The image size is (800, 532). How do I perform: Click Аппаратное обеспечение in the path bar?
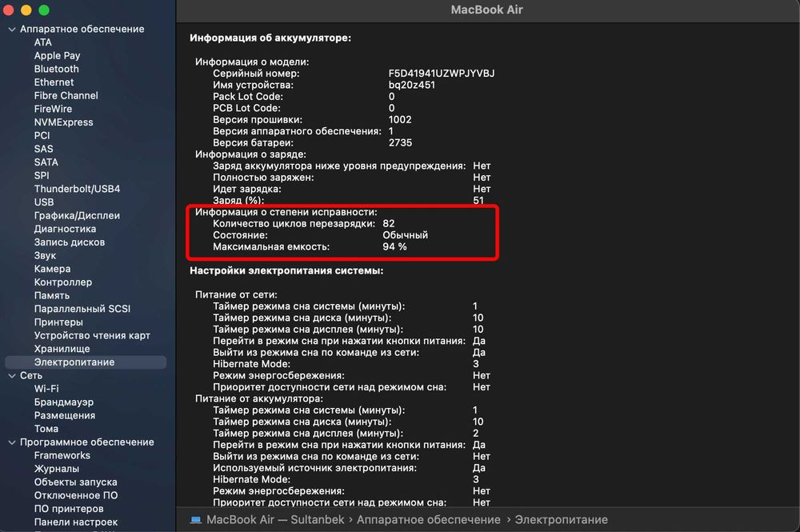(429, 520)
